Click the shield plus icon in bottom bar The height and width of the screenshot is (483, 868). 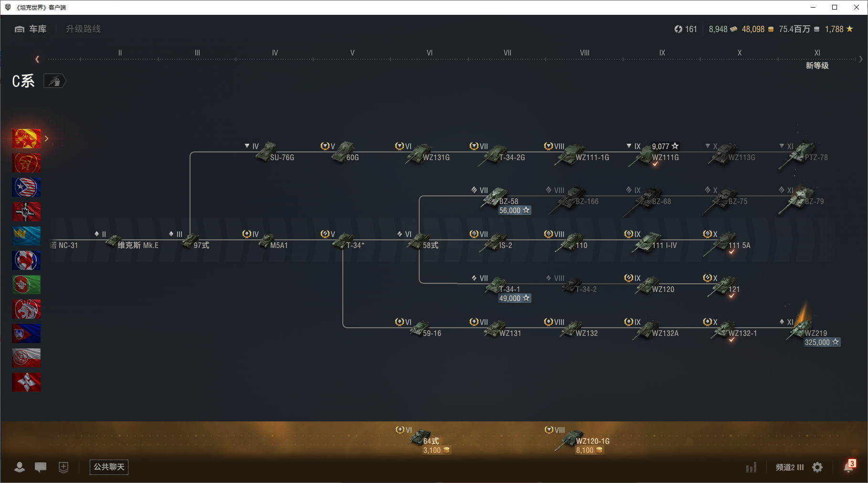coord(64,467)
